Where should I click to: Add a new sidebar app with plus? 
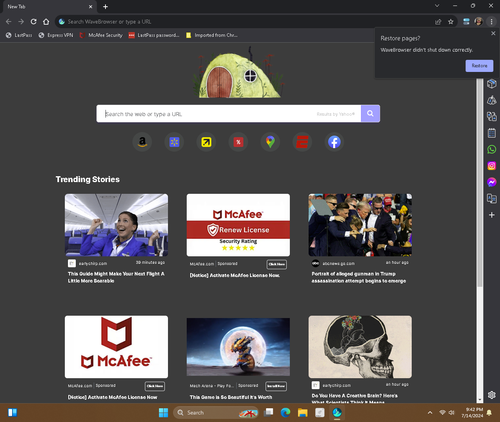tap(492, 215)
